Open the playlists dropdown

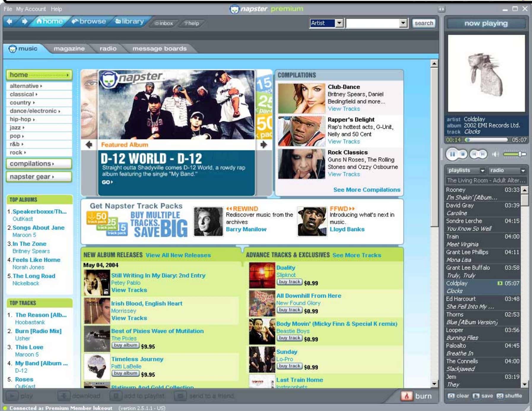click(x=466, y=170)
